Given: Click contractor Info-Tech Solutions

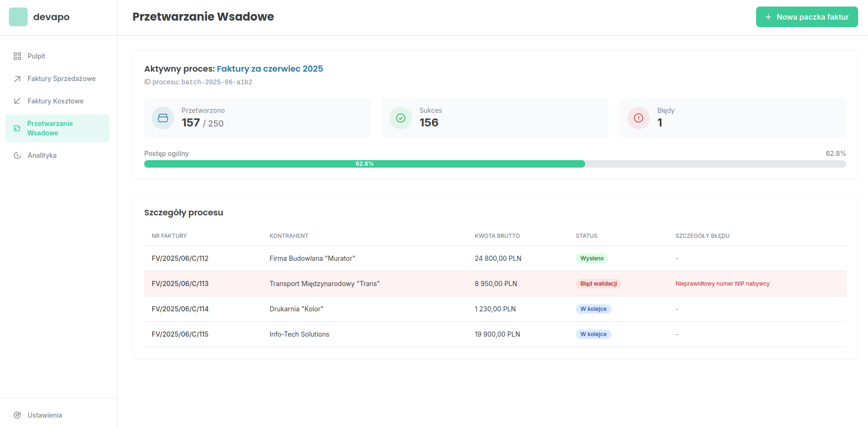Looking at the screenshot, I should coord(299,334).
